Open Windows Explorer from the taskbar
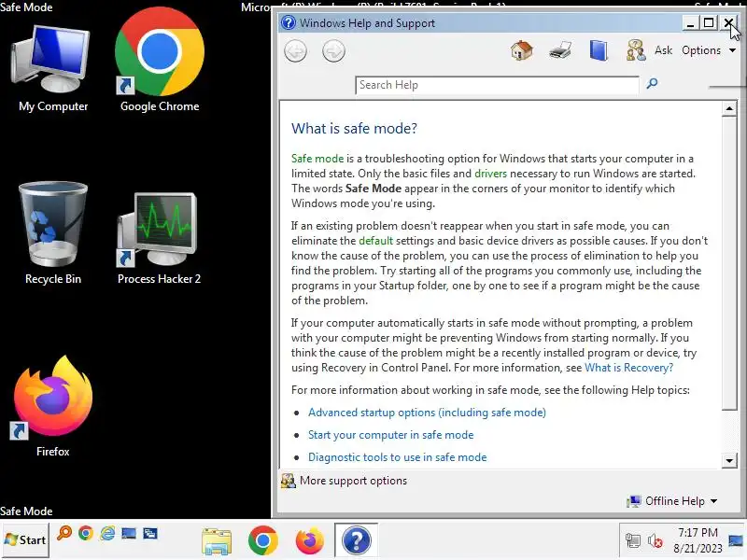Image resolution: width=747 pixels, height=560 pixels. click(217, 541)
